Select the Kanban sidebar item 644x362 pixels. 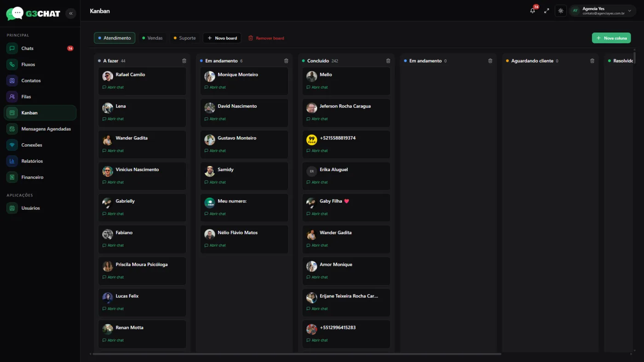(40, 113)
